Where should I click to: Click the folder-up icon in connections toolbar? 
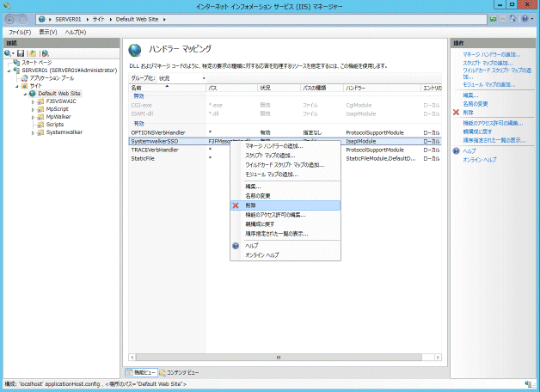coord(33,53)
